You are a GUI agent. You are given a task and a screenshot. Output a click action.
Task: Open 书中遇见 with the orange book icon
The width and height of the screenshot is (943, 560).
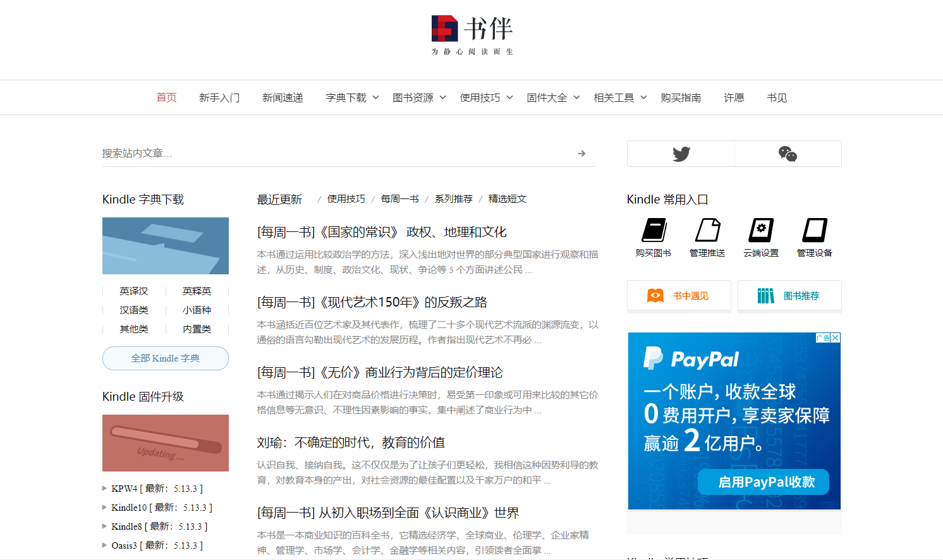(x=655, y=295)
